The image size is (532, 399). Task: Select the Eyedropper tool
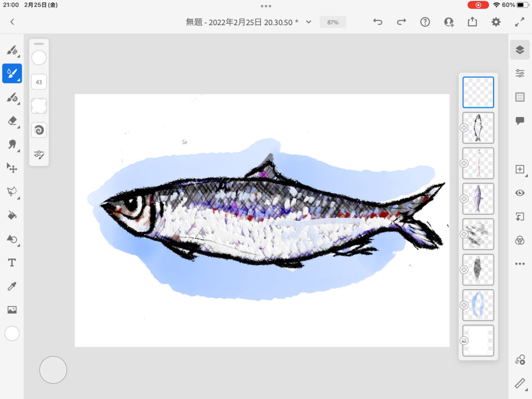(11, 286)
